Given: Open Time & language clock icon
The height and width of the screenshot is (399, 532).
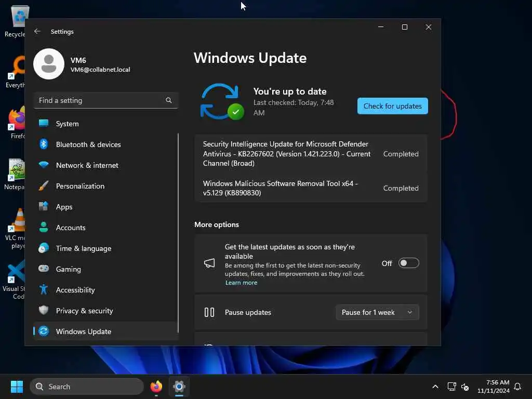Looking at the screenshot, I should [x=44, y=248].
